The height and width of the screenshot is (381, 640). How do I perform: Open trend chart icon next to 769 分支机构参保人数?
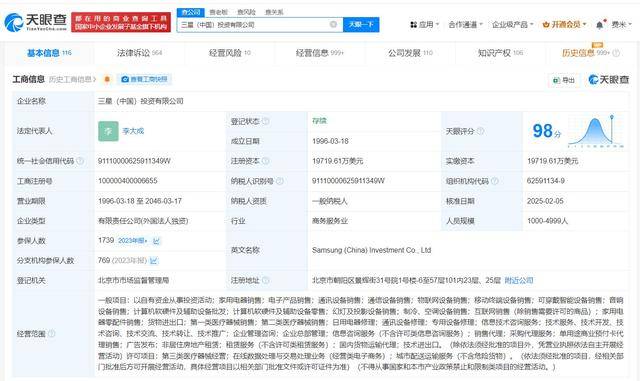[x=153, y=260]
